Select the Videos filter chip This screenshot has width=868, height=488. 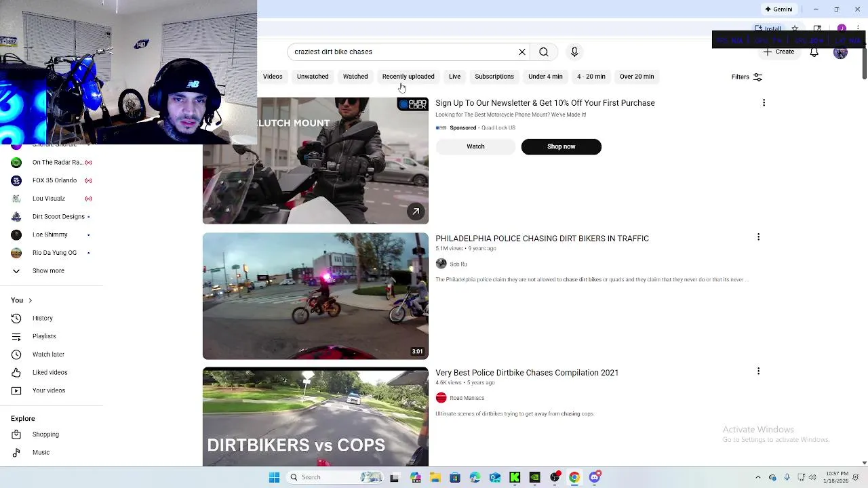(x=273, y=77)
